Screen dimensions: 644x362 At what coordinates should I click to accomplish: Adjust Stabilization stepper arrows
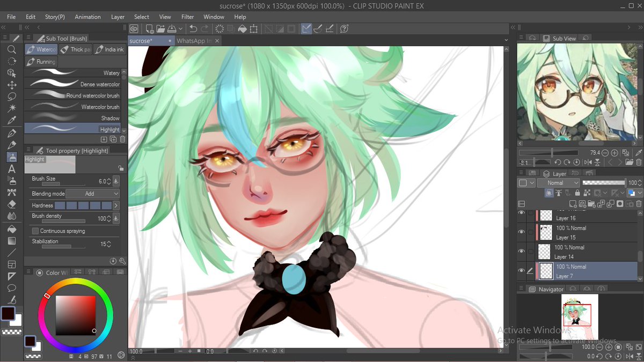(109, 244)
